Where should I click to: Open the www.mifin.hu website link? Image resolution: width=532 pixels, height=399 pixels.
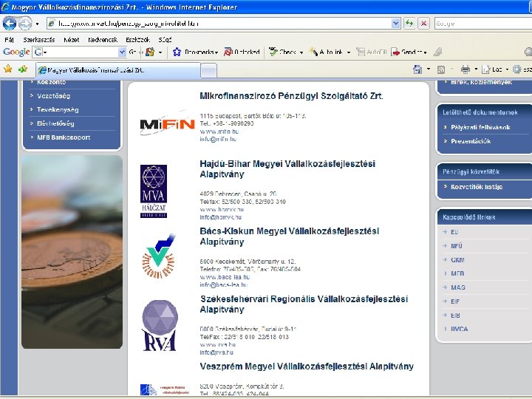[219, 132]
